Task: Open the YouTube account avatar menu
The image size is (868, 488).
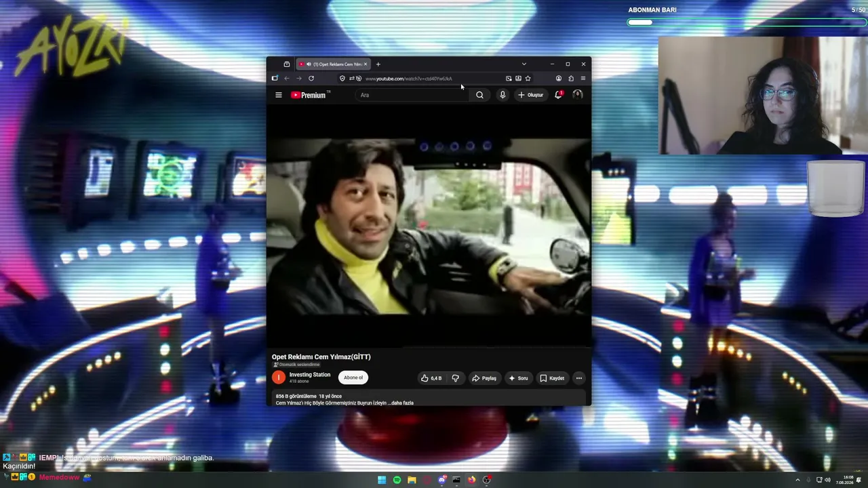Action: 578,95
